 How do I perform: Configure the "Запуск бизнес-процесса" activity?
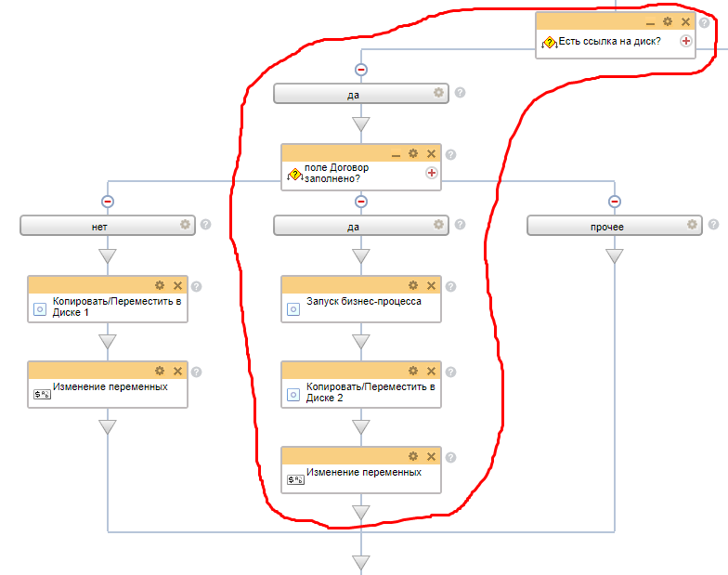[413, 285]
